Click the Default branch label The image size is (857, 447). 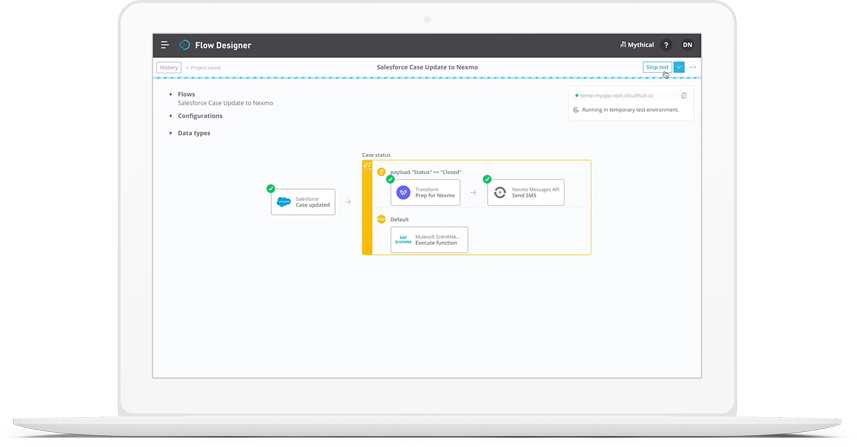(400, 220)
